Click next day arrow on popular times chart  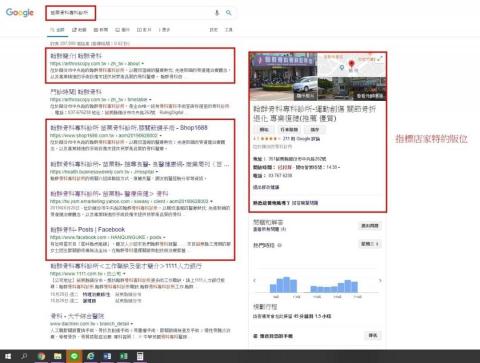(x=380, y=281)
